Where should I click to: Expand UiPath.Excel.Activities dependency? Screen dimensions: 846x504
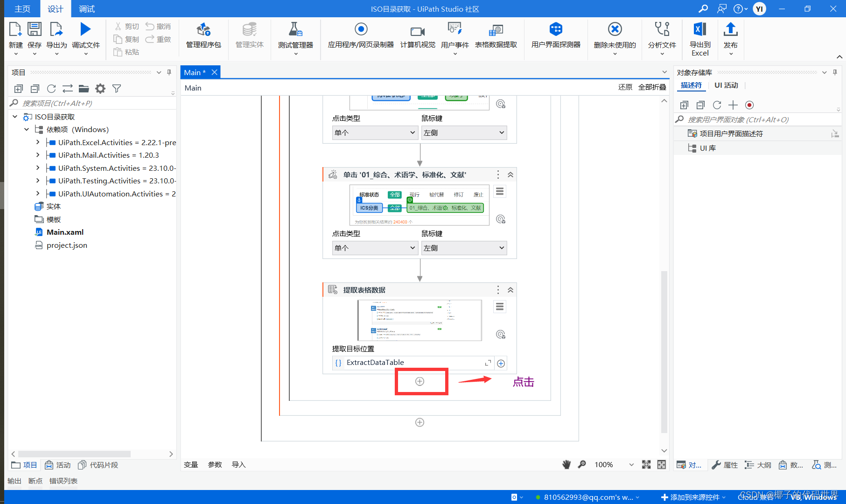38,142
